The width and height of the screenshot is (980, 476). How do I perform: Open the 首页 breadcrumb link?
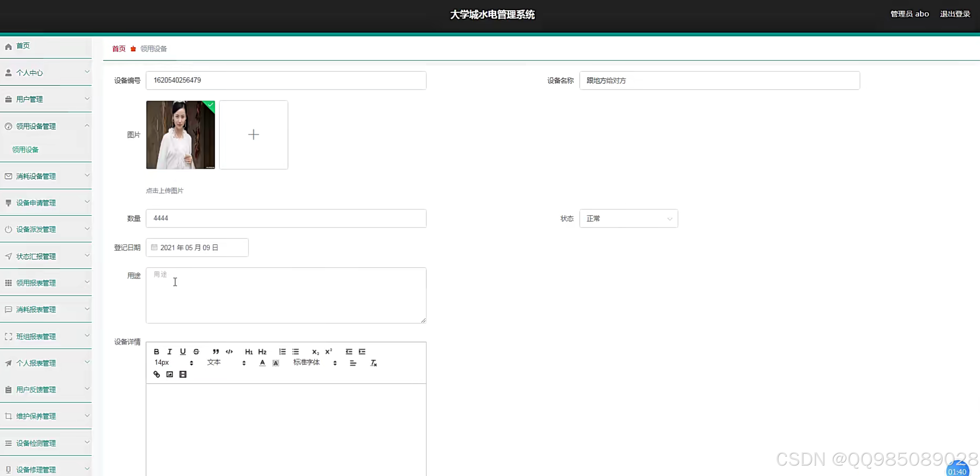tap(118, 48)
